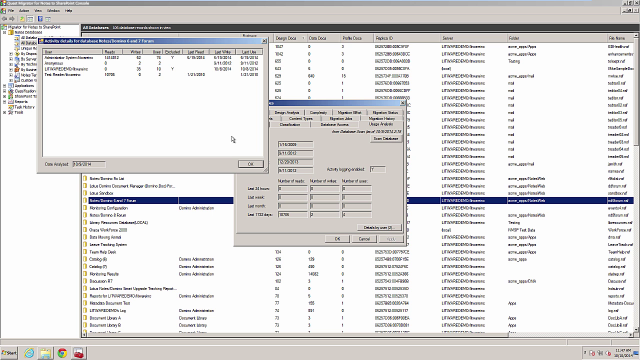The height and width of the screenshot is (360, 640).
Task: Switch to the Design Analysis tab
Action: 287,112
